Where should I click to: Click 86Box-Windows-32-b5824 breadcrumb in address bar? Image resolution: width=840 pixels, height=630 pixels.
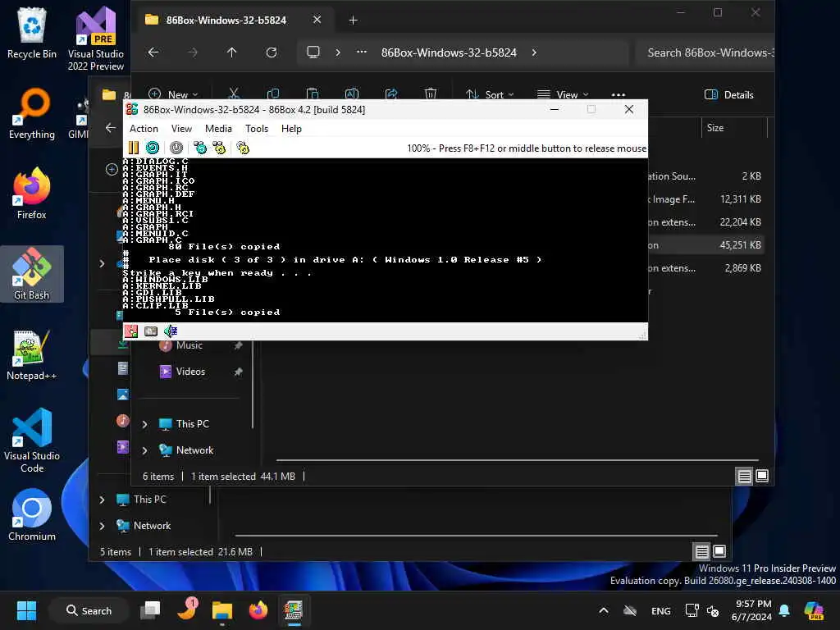pos(449,52)
